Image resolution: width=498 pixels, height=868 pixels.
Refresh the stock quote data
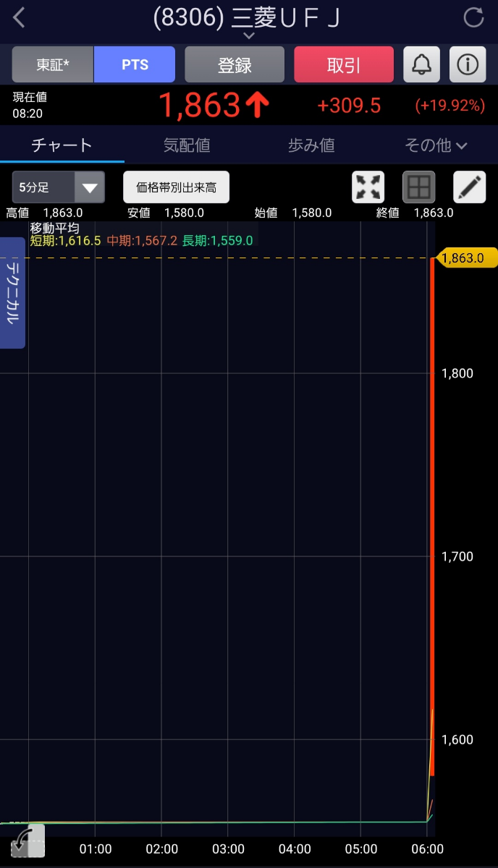473,18
